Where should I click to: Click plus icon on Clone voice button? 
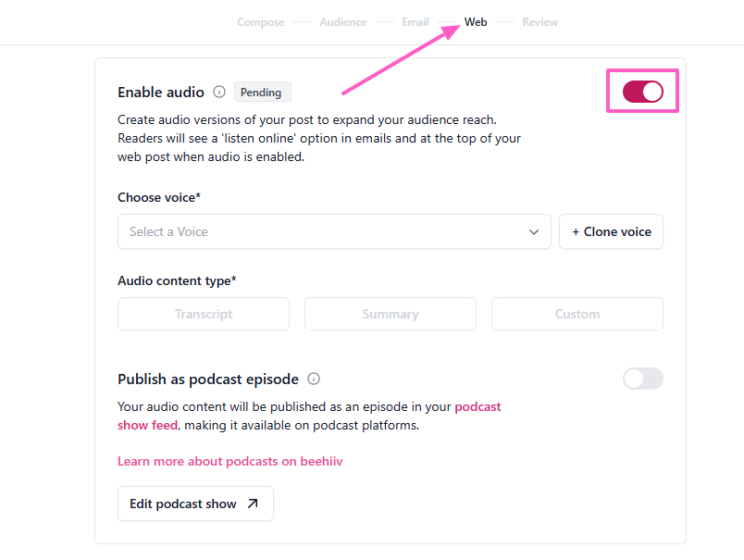click(576, 232)
